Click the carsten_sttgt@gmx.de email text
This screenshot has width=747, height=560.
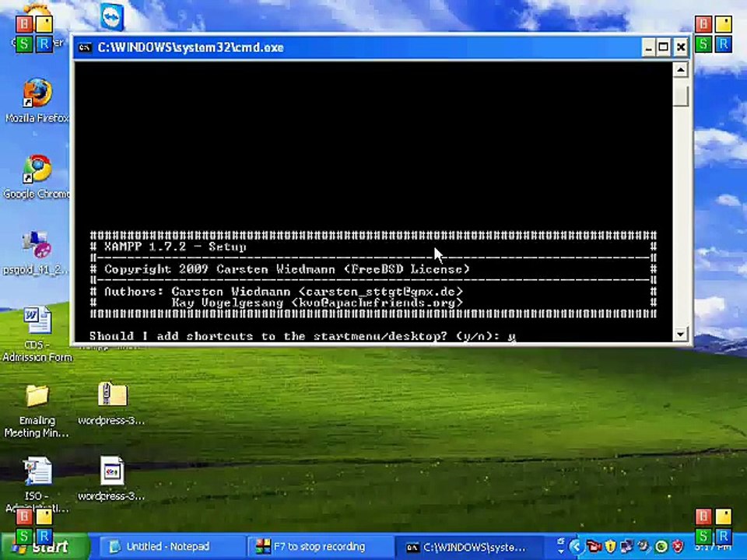click(381, 291)
